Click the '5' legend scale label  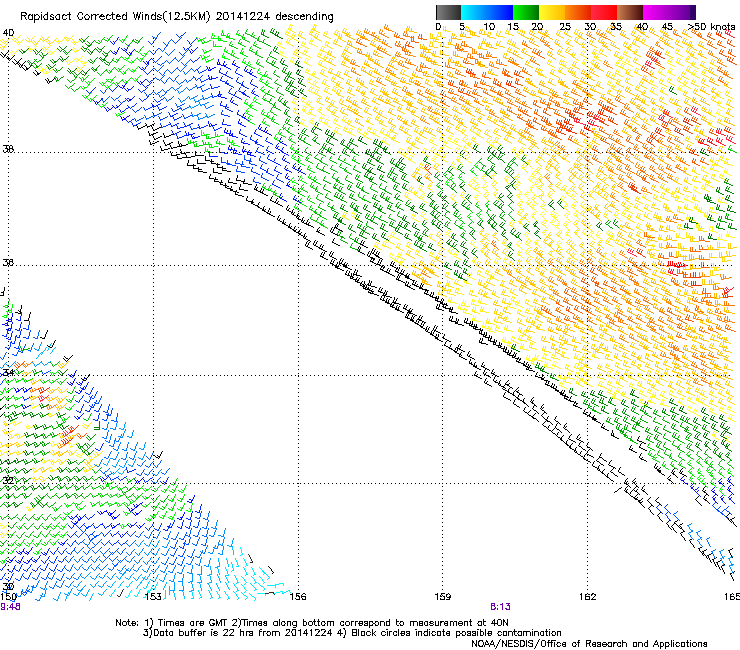point(462,27)
